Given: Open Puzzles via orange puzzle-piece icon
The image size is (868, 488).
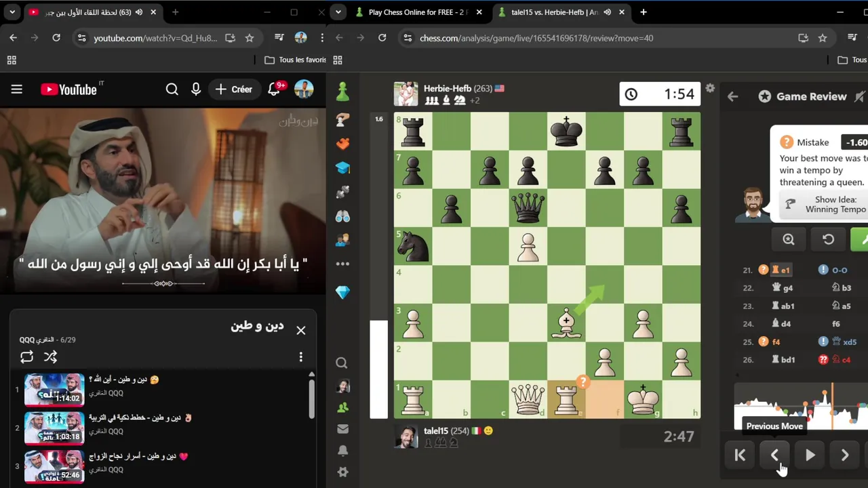Looking at the screenshot, I should 342,143.
